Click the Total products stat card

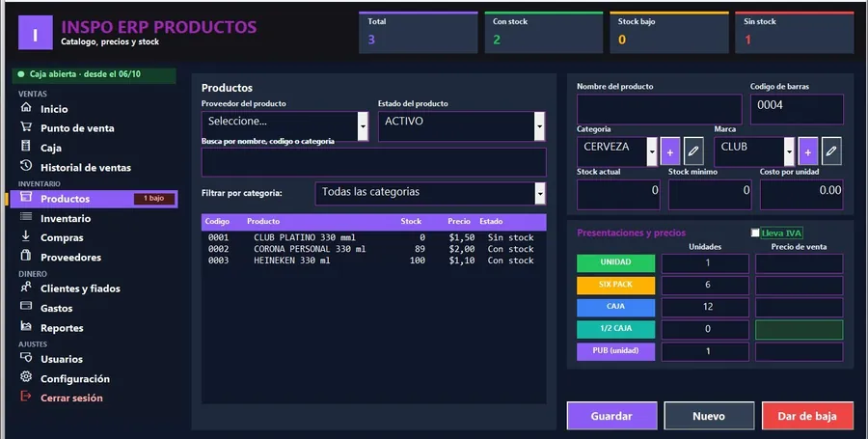[x=418, y=33]
